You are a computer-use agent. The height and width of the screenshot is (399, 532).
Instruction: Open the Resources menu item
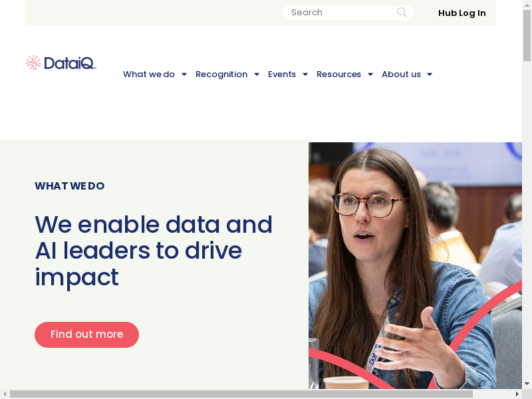338,74
